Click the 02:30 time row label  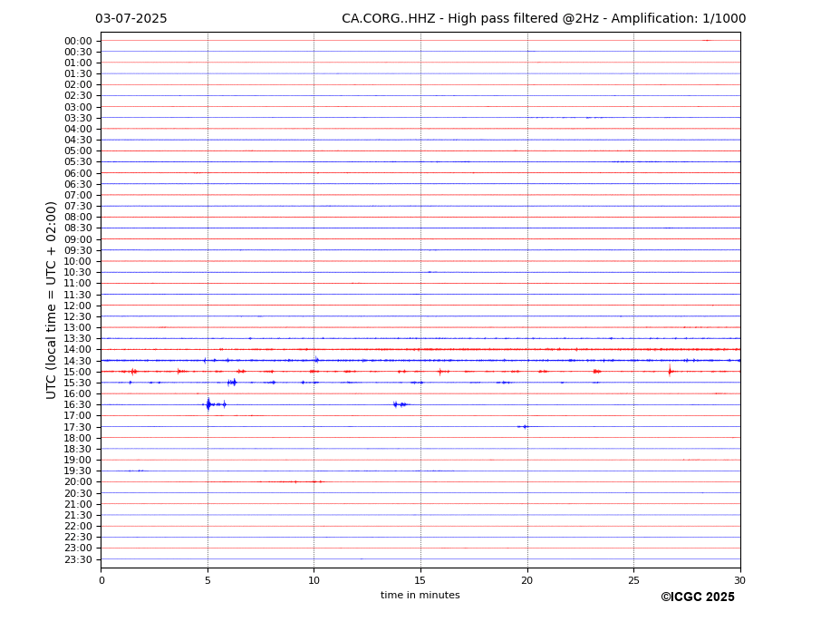pyautogui.click(x=78, y=96)
